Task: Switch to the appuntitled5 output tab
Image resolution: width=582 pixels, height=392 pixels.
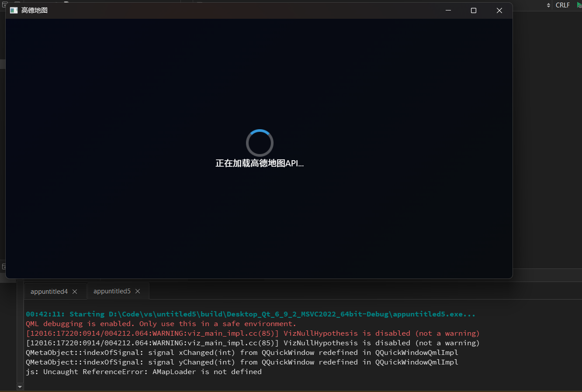Action: [112, 291]
